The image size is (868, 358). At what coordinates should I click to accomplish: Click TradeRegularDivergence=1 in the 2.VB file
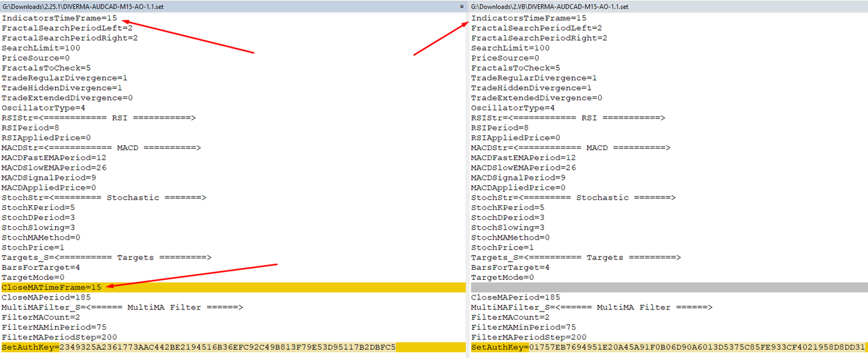(534, 78)
